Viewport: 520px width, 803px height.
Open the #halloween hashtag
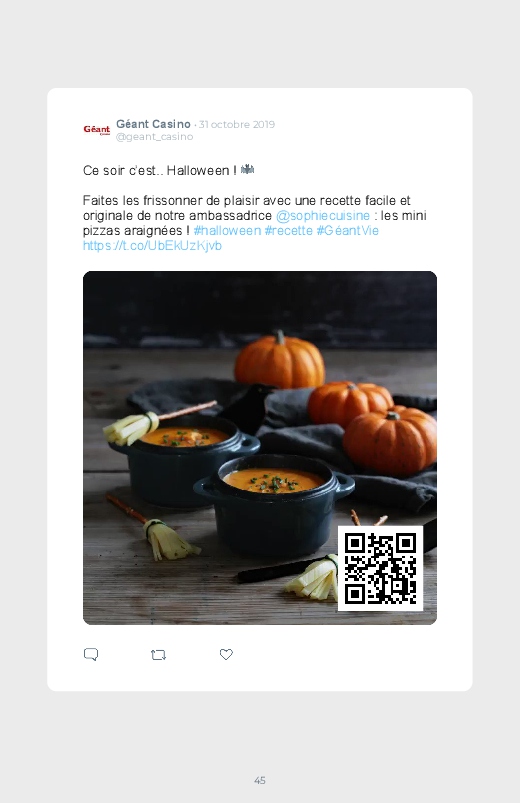tap(227, 230)
